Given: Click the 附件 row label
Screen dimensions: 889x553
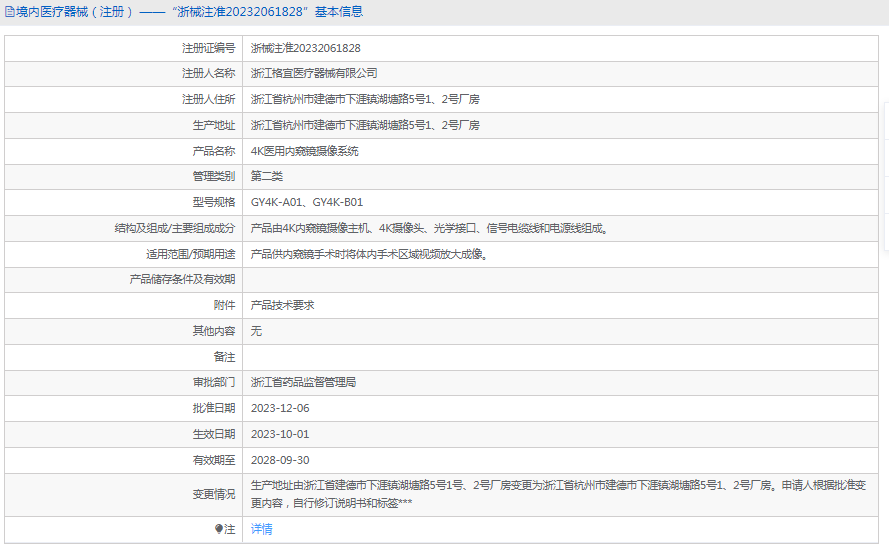Looking at the screenshot, I should pos(225,305).
